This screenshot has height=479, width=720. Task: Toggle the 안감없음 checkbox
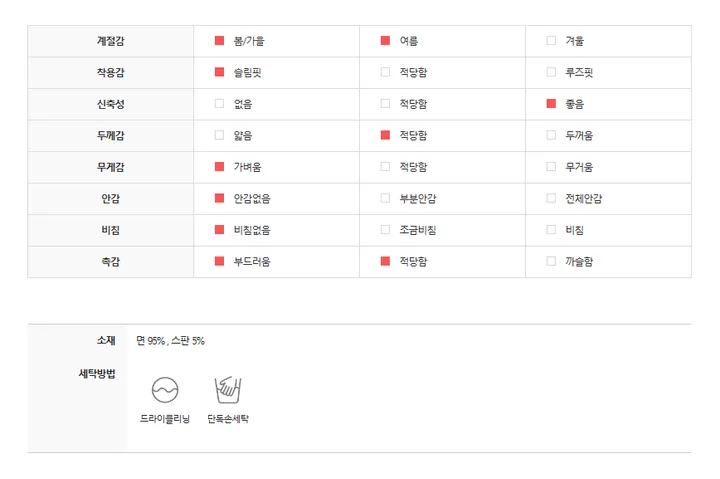(x=219, y=198)
